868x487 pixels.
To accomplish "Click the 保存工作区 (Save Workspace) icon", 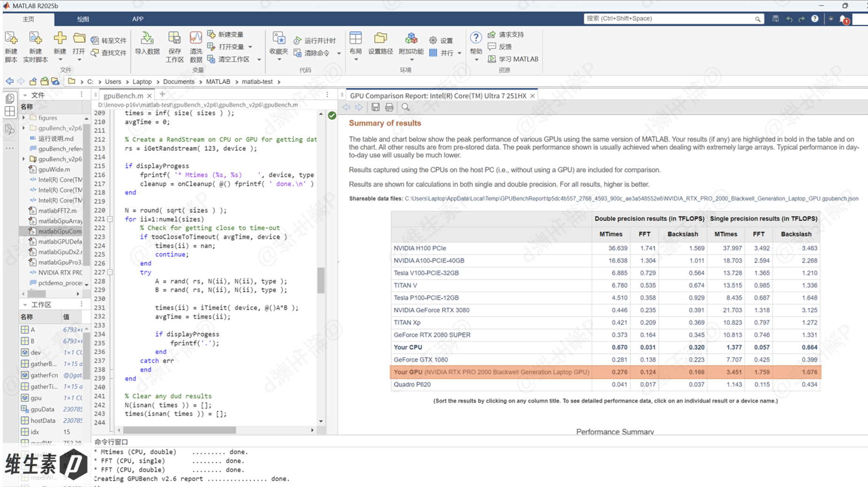I will (174, 38).
